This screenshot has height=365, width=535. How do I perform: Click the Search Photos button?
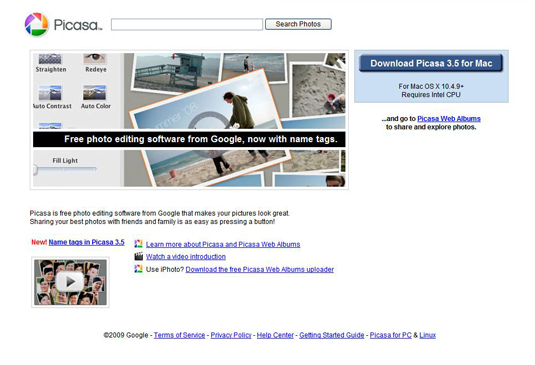pyautogui.click(x=298, y=24)
